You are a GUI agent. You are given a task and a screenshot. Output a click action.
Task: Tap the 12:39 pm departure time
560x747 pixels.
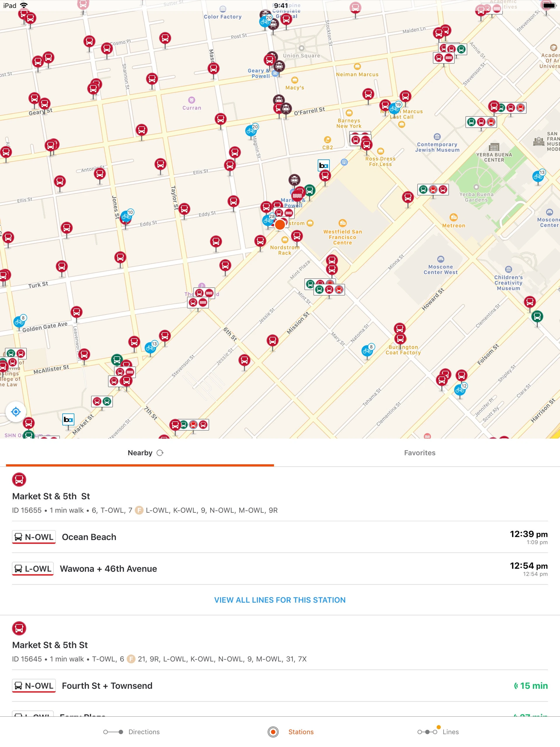click(528, 534)
